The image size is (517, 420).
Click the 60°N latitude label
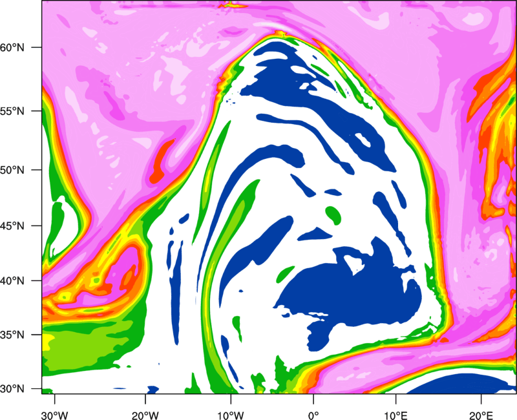point(12,48)
